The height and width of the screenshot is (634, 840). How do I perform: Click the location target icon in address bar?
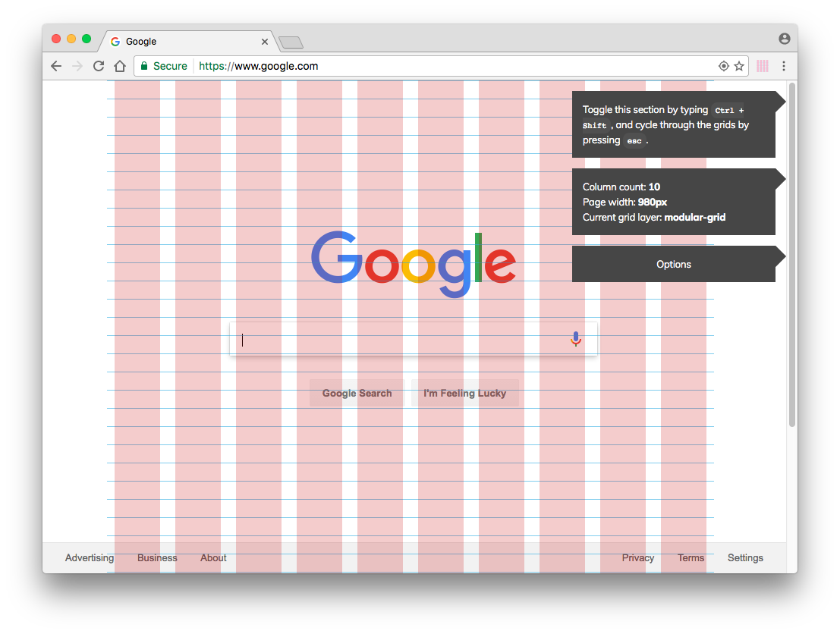724,67
